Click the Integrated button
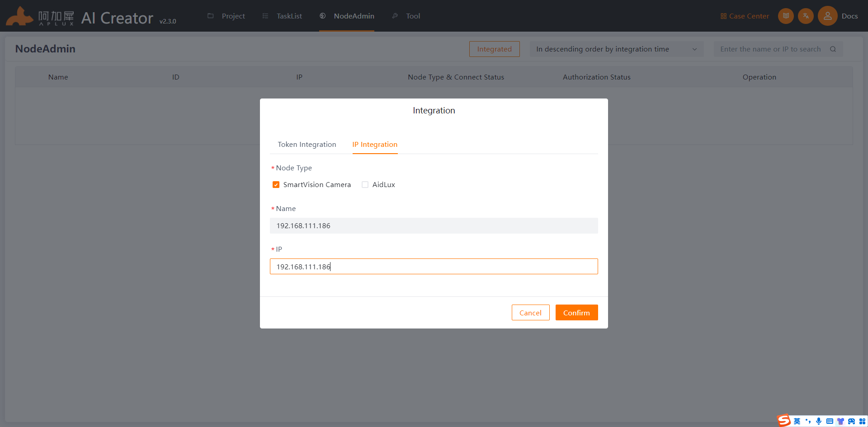The width and height of the screenshot is (868, 427). [x=494, y=49]
